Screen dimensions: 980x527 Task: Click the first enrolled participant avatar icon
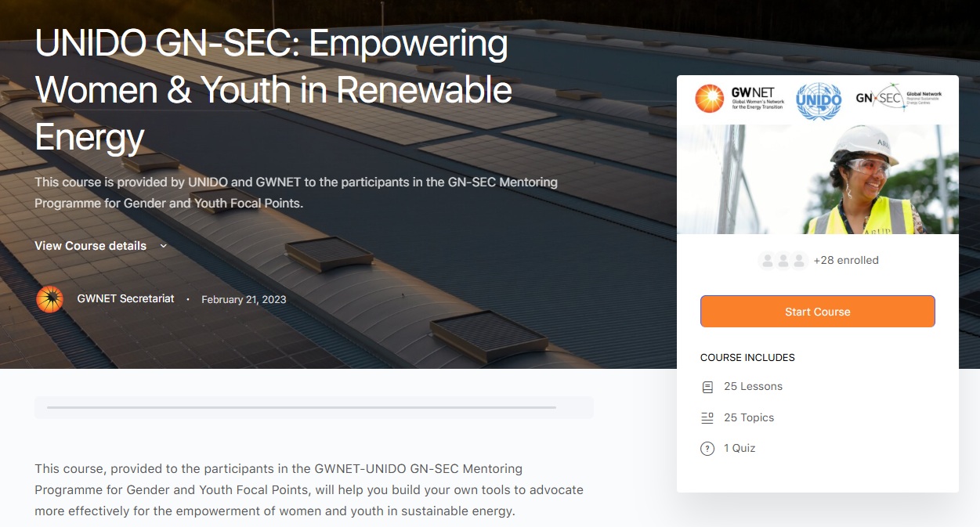[765, 260]
